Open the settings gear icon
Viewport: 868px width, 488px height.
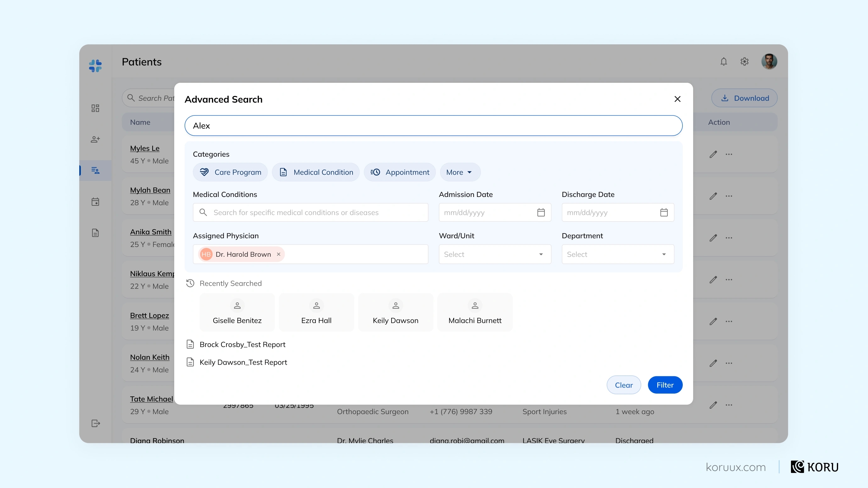coord(745,62)
